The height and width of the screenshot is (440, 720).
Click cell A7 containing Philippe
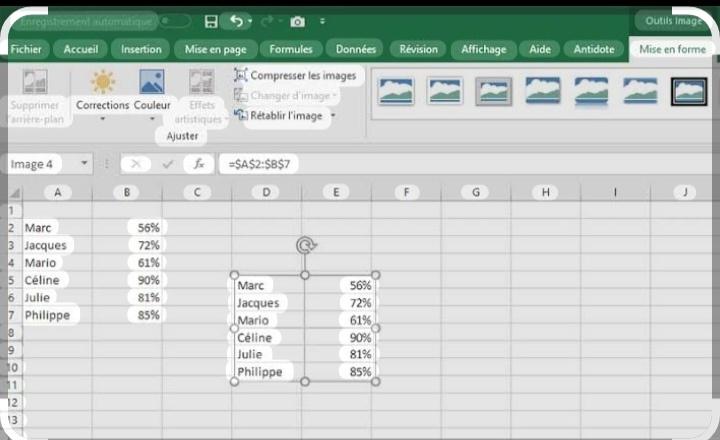click(57, 315)
